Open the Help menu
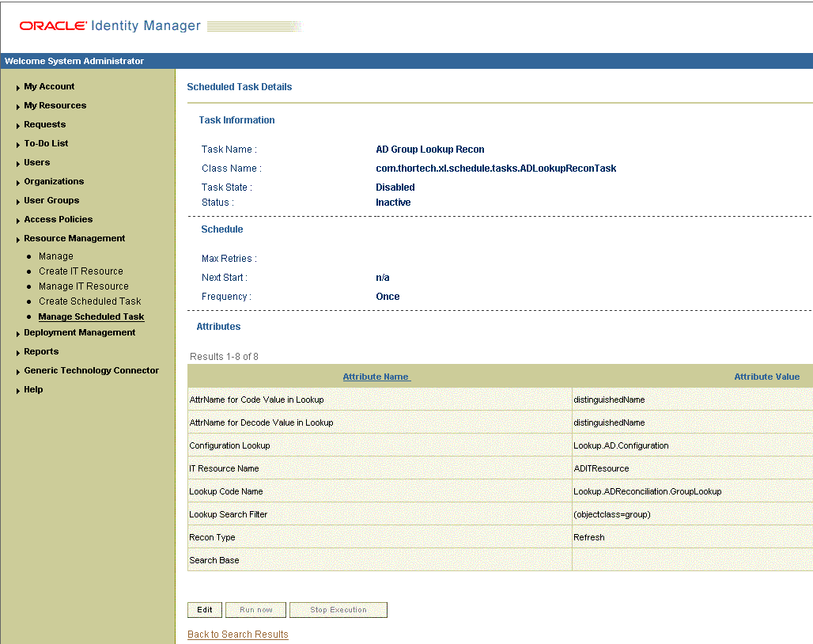This screenshot has height=644, width=813. [33, 389]
